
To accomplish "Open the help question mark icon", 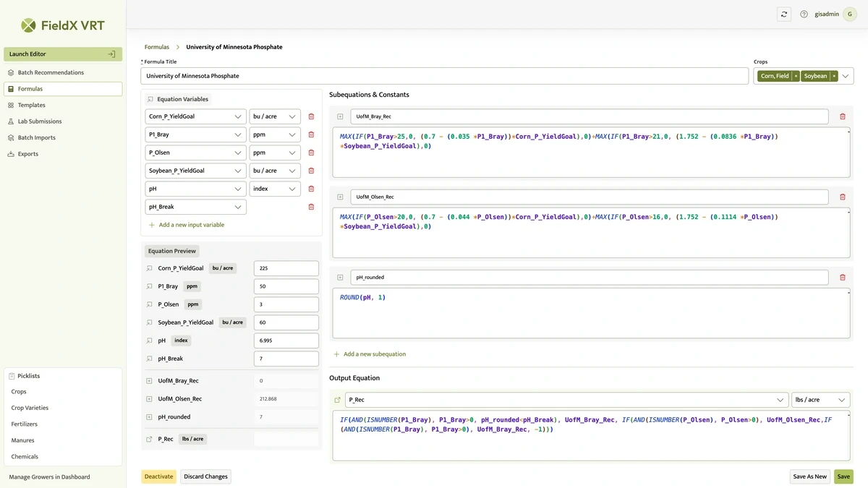I will point(804,14).
